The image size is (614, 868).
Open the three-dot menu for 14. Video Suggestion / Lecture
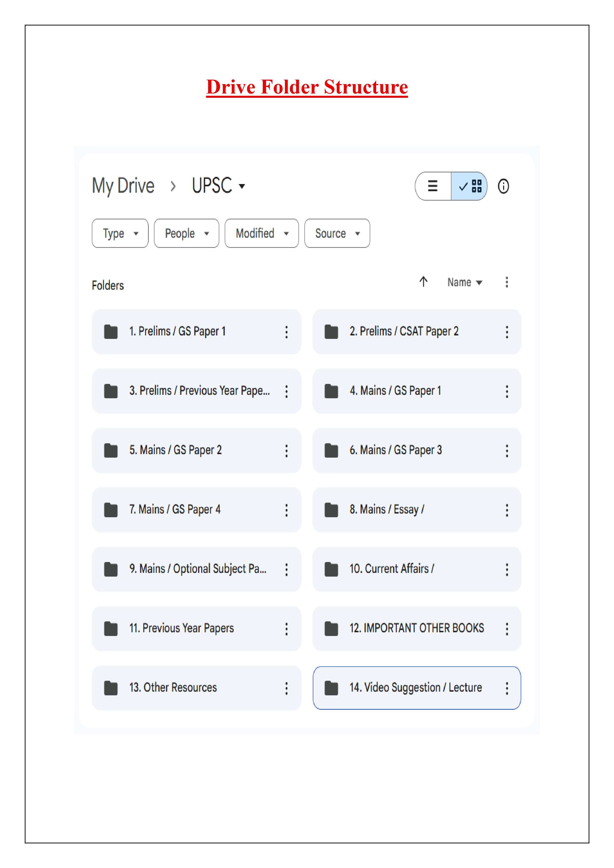(x=507, y=688)
